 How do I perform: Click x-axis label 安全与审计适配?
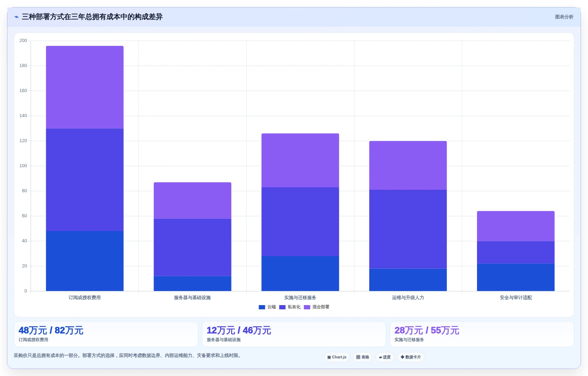[516, 298]
